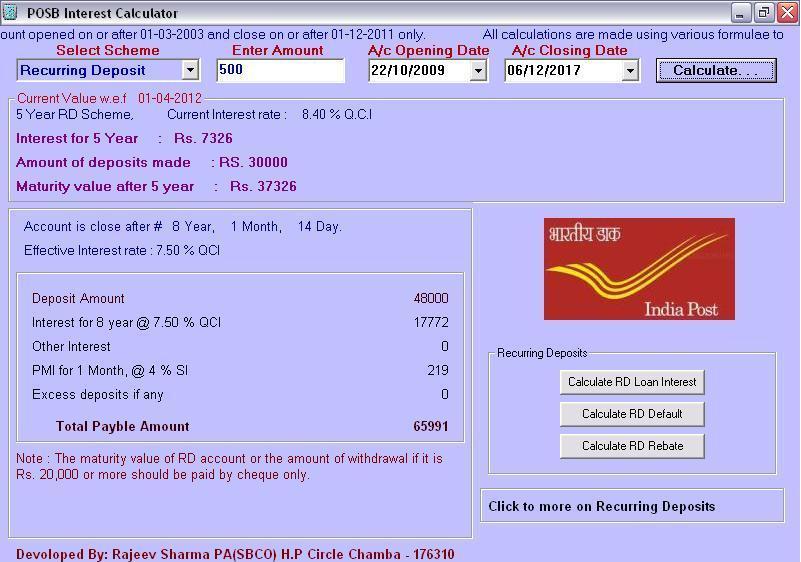Click the A/c Closing Date label
801x562 pixels.
tap(570, 50)
